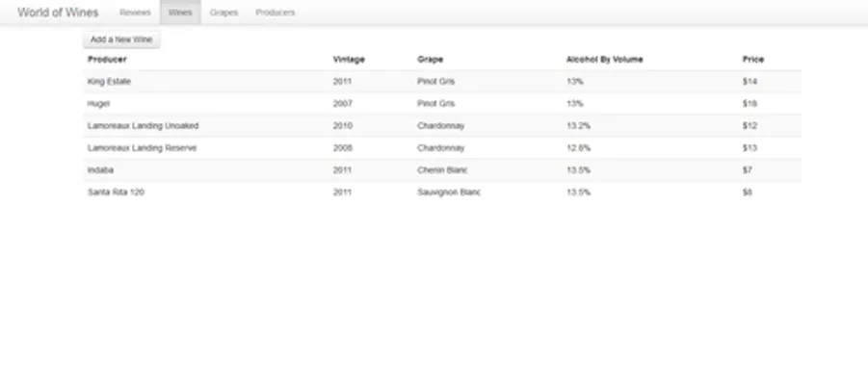Click Lamoreaux Landing Unoaked row
This screenshot has height=385, width=868.
(143, 126)
